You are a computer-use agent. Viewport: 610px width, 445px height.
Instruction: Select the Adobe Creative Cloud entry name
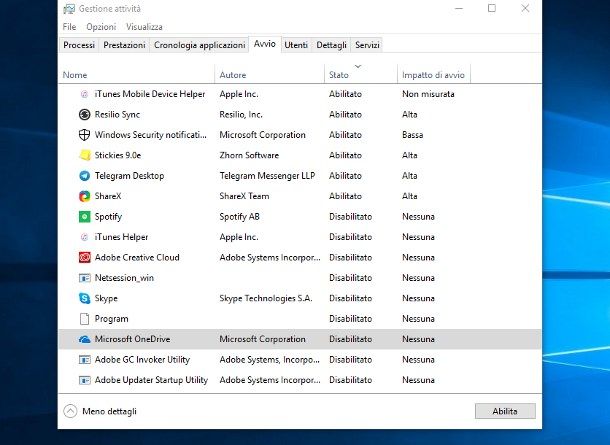[x=137, y=257]
